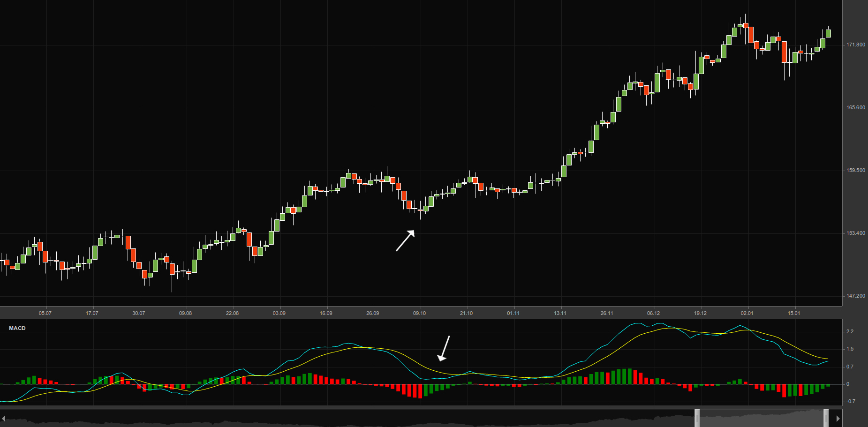The height and width of the screenshot is (427, 868).
Task: Click the white arrow annotation on the price chart
Action: (405, 240)
